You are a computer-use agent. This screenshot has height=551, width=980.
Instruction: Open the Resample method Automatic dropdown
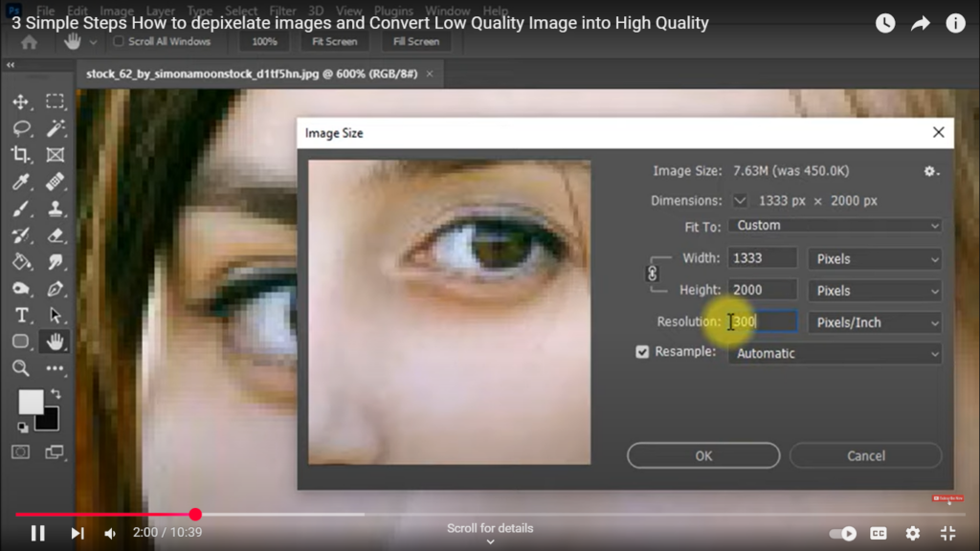click(835, 353)
